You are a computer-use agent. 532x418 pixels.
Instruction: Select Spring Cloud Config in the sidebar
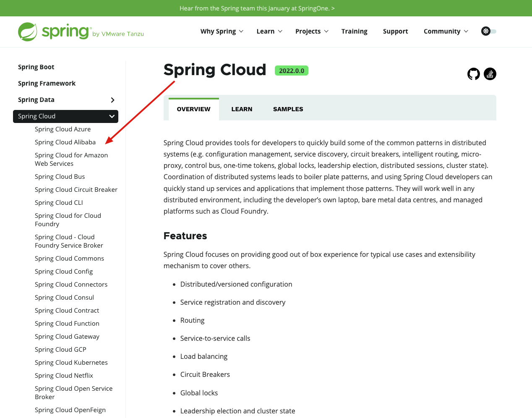(x=64, y=271)
